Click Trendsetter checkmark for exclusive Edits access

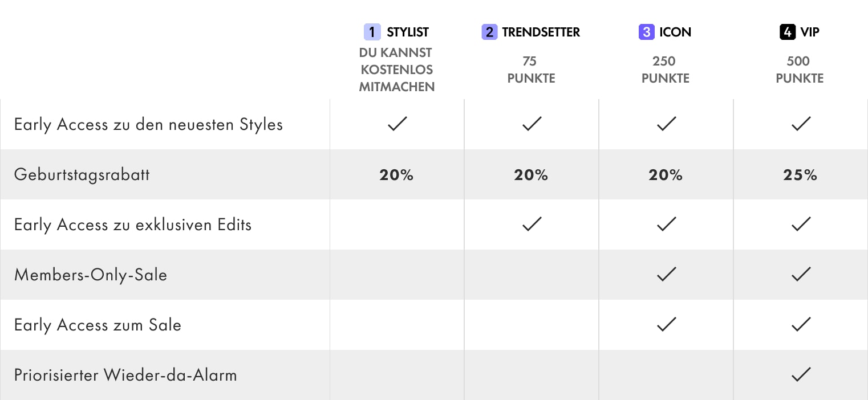(532, 224)
